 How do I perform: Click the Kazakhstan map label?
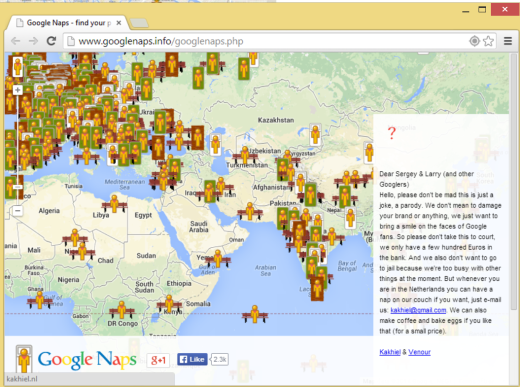276,120
